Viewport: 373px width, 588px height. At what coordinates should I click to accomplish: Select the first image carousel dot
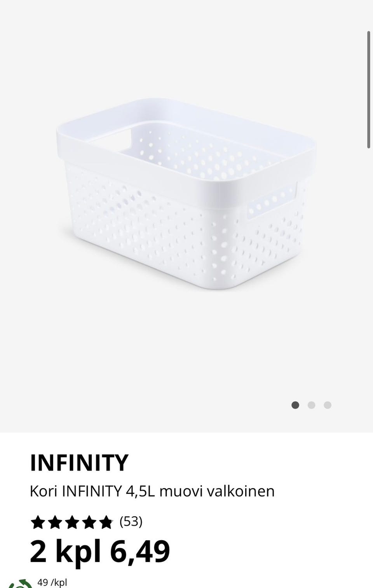point(295,405)
